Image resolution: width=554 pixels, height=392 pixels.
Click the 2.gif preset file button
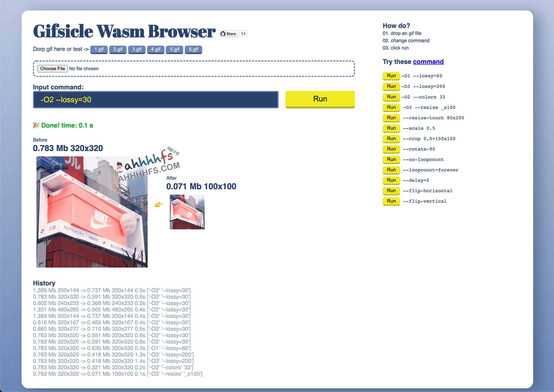tap(117, 49)
